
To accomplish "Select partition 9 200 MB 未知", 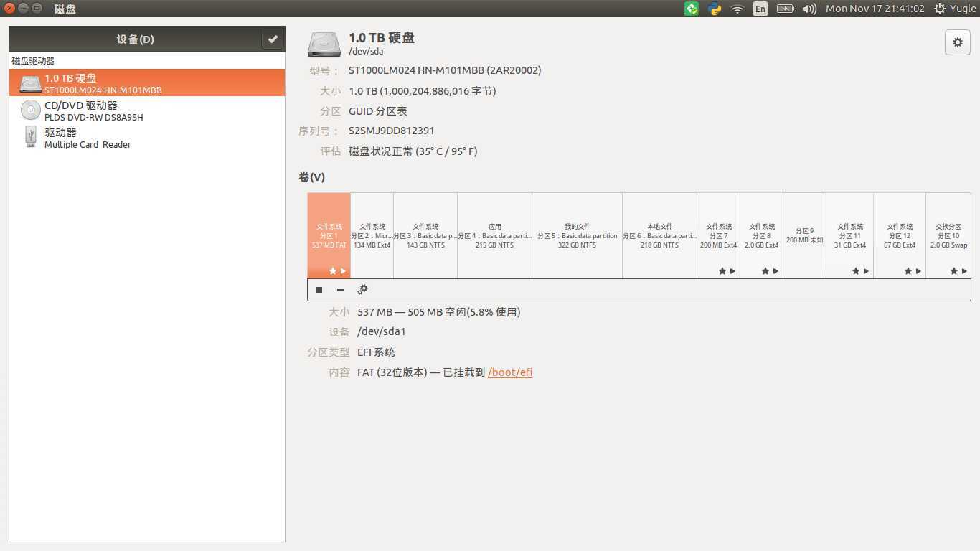I will click(805, 235).
